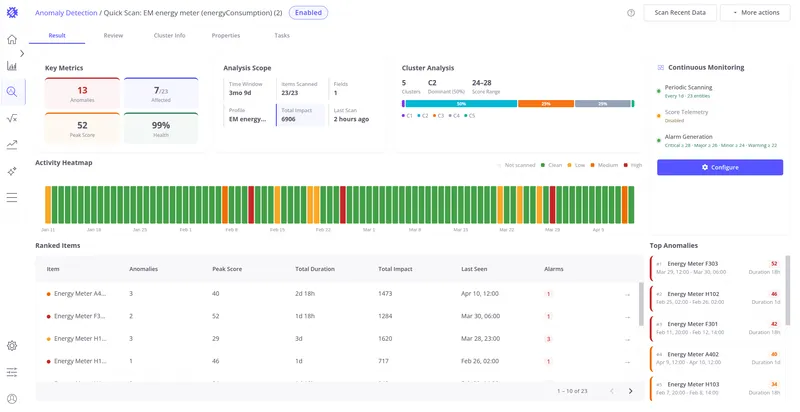Go to Anomaly Detection breadcrumb link
The image size is (800, 412).
(x=66, y=13)
